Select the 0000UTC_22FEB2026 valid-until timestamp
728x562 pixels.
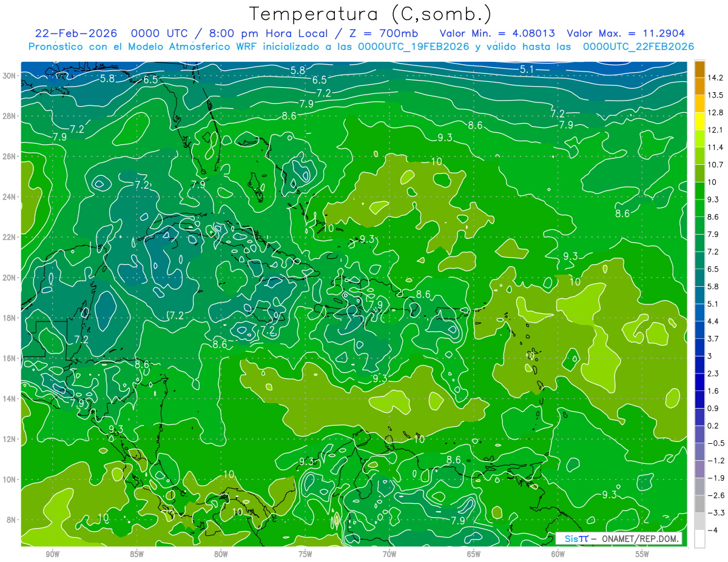click(638, 47)
